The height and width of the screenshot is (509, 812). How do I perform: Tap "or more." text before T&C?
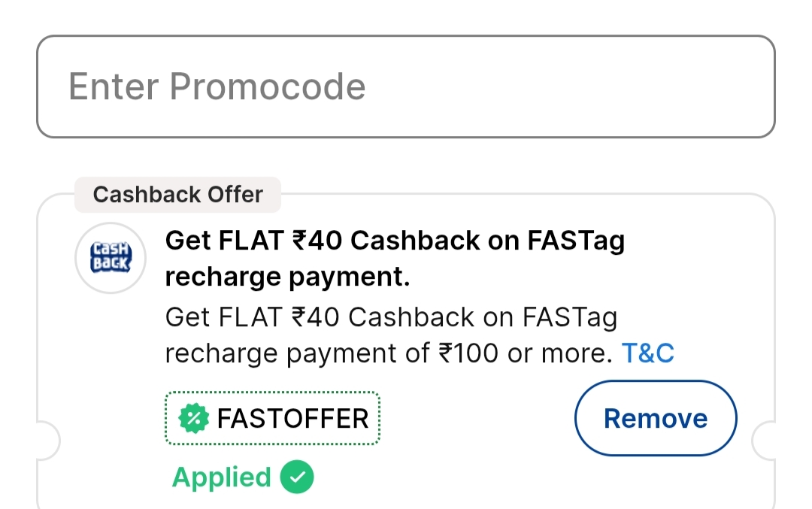[559, 353]
